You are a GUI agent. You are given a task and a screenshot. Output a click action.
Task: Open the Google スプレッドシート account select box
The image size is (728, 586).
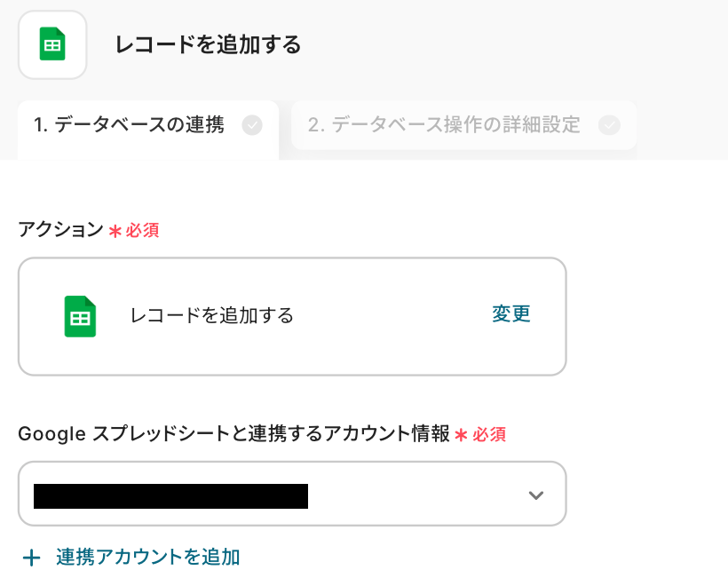pyautogui.click(x=292, y=495)
